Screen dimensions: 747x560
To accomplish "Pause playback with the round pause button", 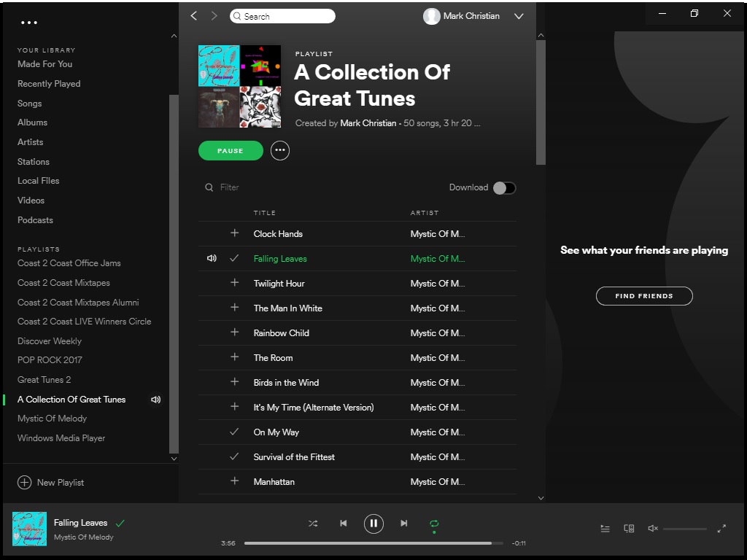I will click(x=373, y=524).
